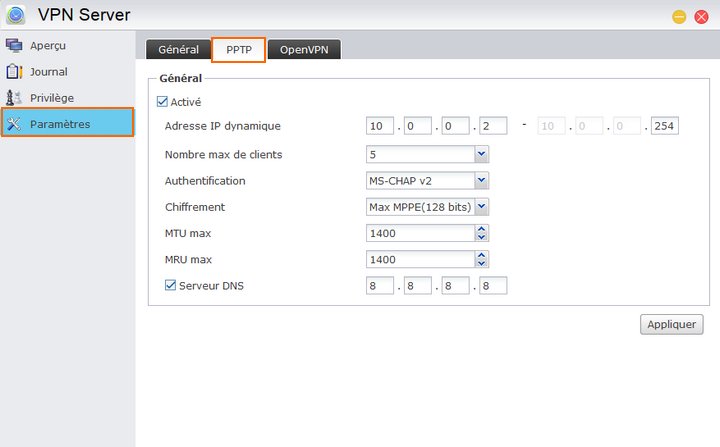Click the end range octet field 254
This screenshot has height=447, width=720.
(x=664, y=126)
